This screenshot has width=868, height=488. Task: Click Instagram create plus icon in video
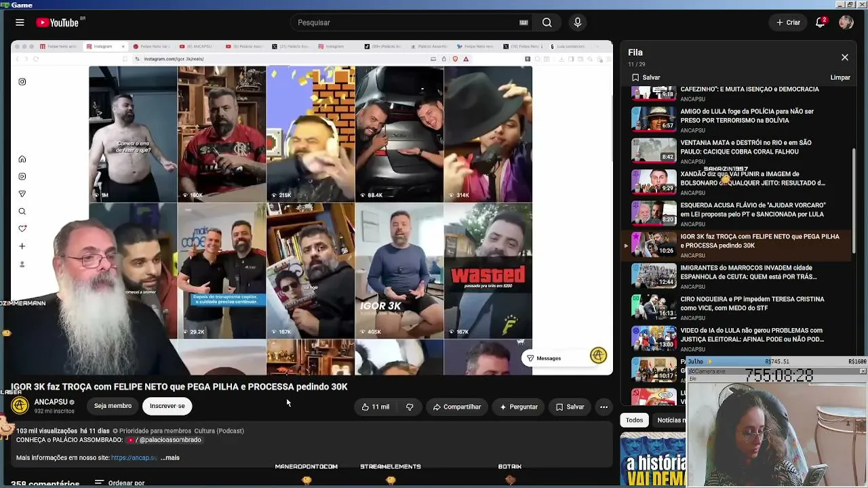22,246
